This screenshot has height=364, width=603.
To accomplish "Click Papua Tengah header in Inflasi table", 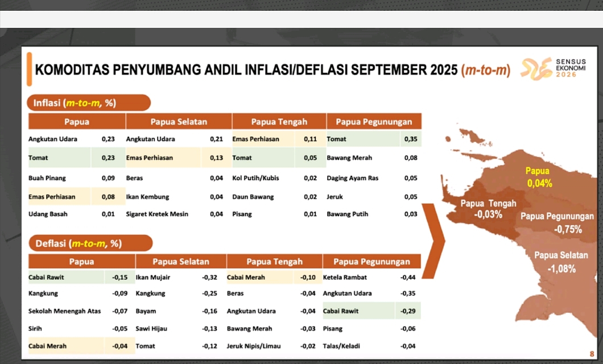I will (x=279, y=122).
